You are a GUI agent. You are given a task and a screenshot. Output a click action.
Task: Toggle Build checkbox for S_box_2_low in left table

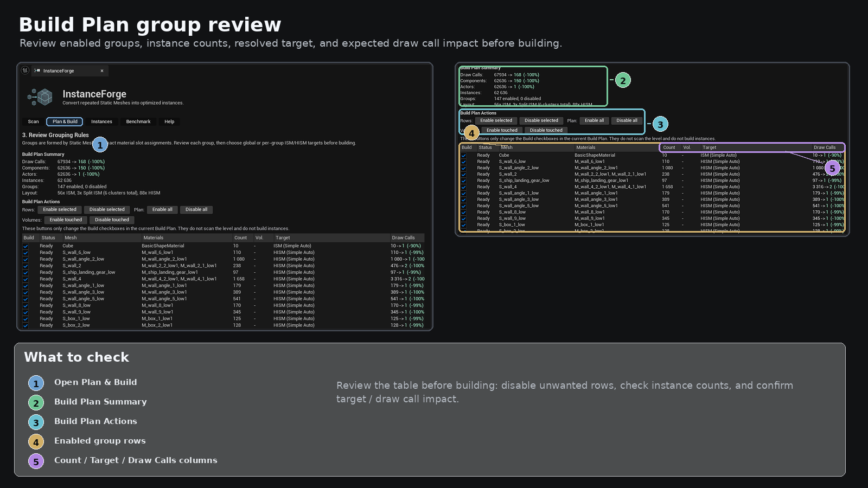25,325
